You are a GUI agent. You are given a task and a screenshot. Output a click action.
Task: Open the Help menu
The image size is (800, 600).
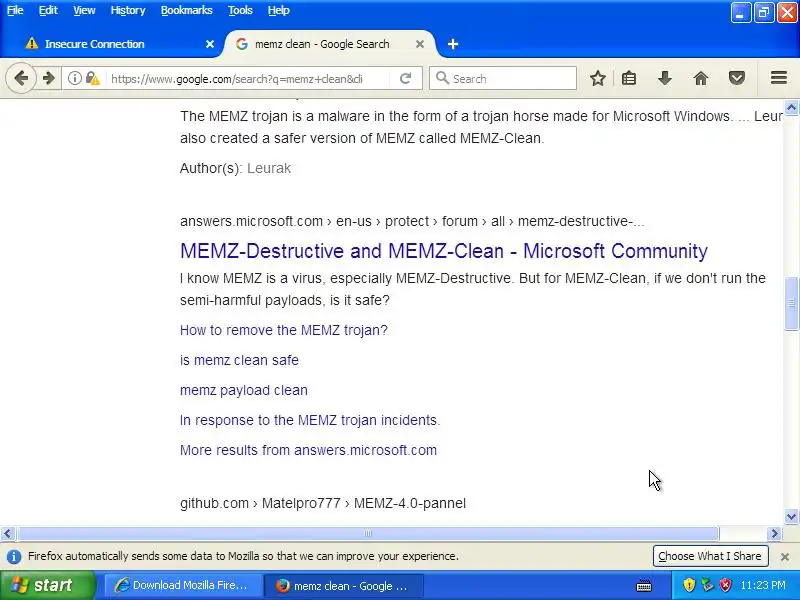[x=279, y=10]
